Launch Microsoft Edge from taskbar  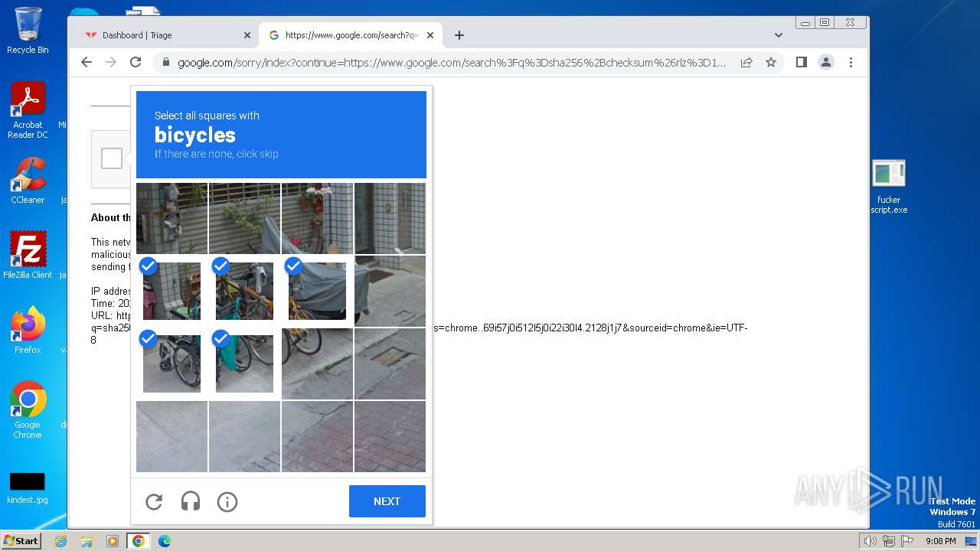tap(164, 541)
